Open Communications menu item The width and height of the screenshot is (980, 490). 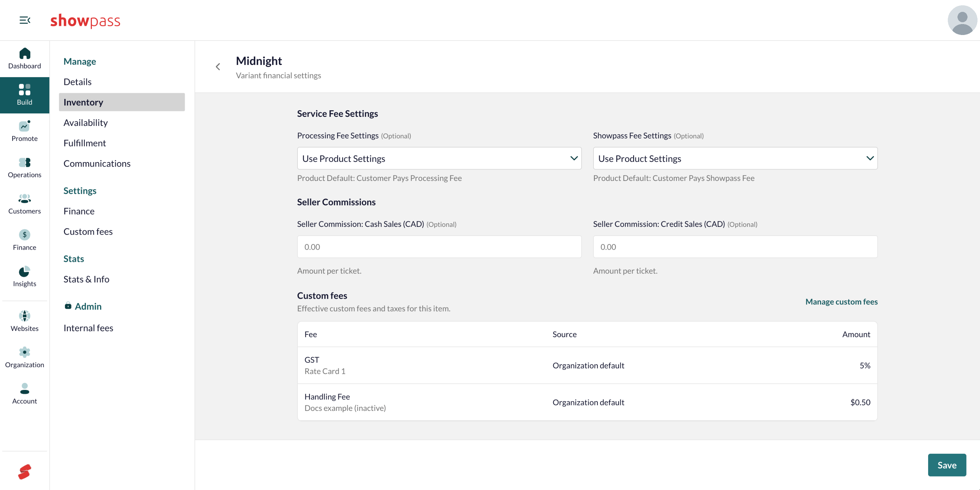pos(97,163)
